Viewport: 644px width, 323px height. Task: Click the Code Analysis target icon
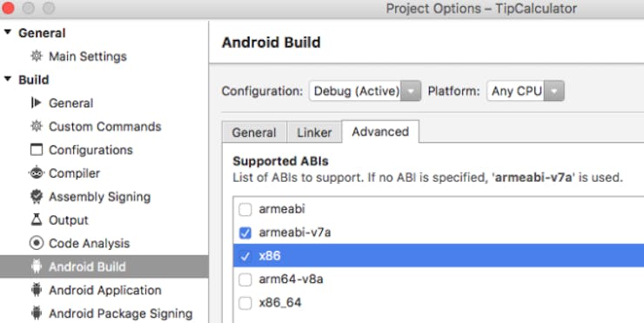(37, 243)
